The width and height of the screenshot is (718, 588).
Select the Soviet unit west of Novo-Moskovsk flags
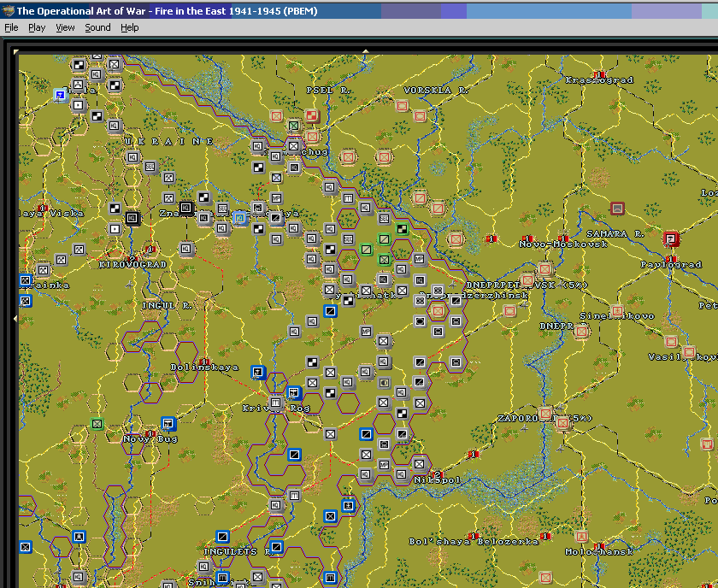pyautogui.click(x=456, y=239)
